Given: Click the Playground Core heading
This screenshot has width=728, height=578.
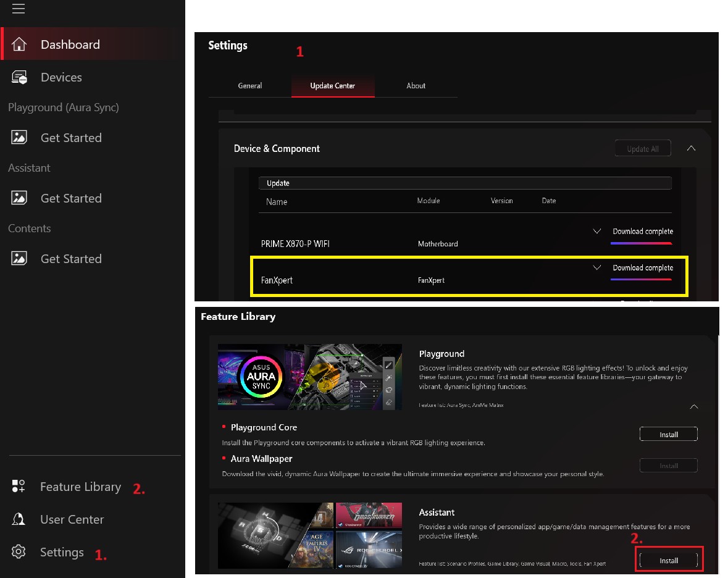Looking at the screenshot, I should 264,427.
